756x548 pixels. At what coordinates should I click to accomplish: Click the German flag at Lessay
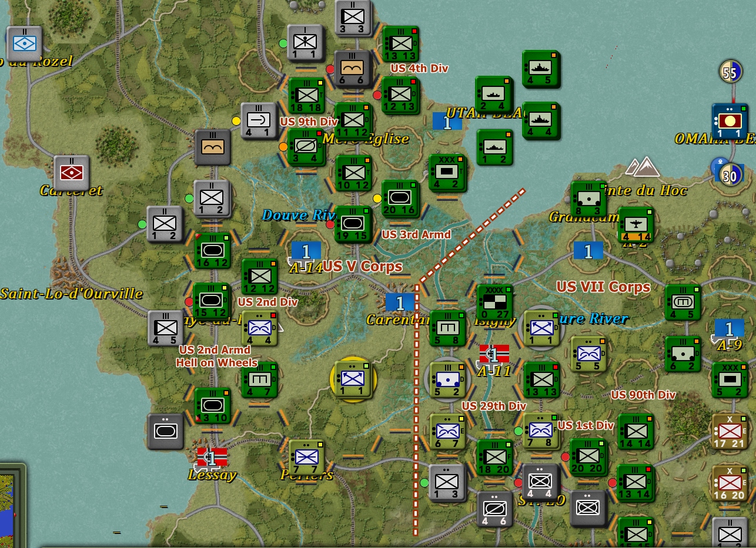coord(212,457)
